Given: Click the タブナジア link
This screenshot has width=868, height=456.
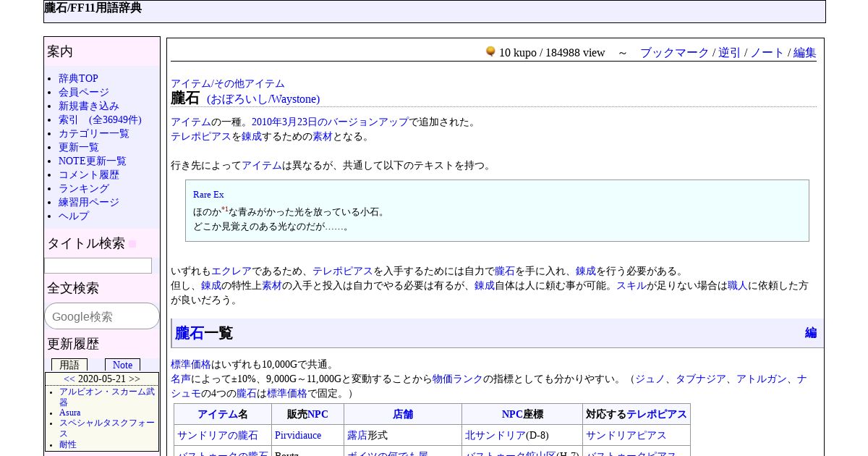Looking at the screenshot, I should (701, 379).
